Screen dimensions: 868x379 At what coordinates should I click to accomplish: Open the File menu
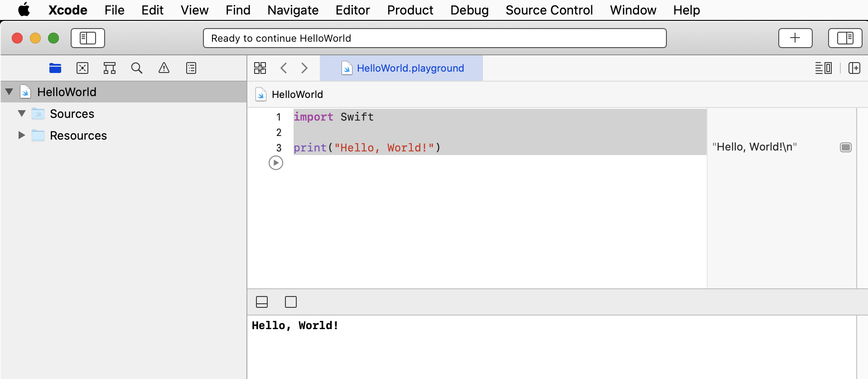[x=114, y=10]
